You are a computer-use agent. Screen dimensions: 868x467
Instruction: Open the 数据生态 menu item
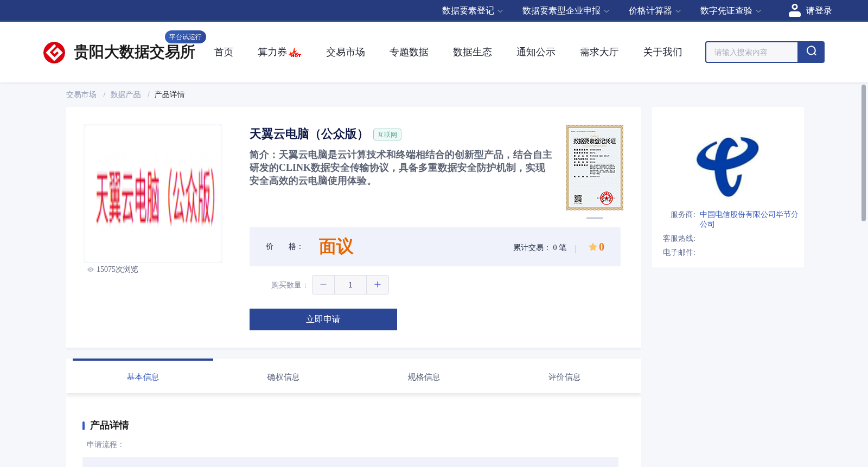(x=473, y=52)
